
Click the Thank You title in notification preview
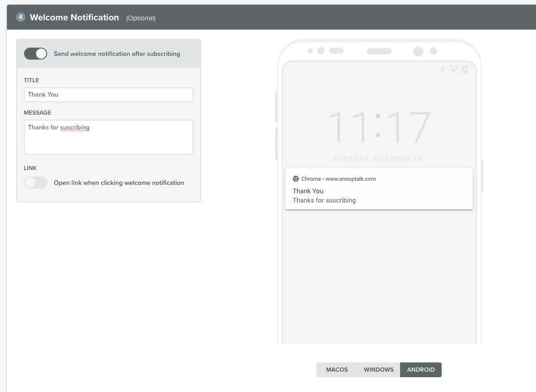point(308,191)
